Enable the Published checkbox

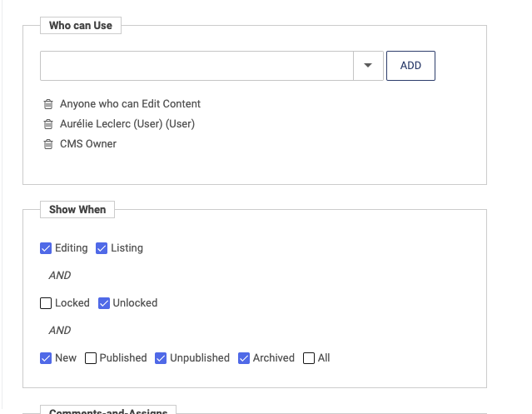click(91, 358)
